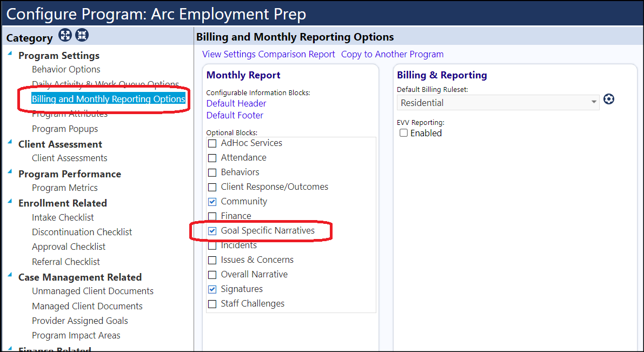Viewport: 644px width, 352px height.
Task: Select Intake Checklist in the tree
Action: (x=63, y=217)
